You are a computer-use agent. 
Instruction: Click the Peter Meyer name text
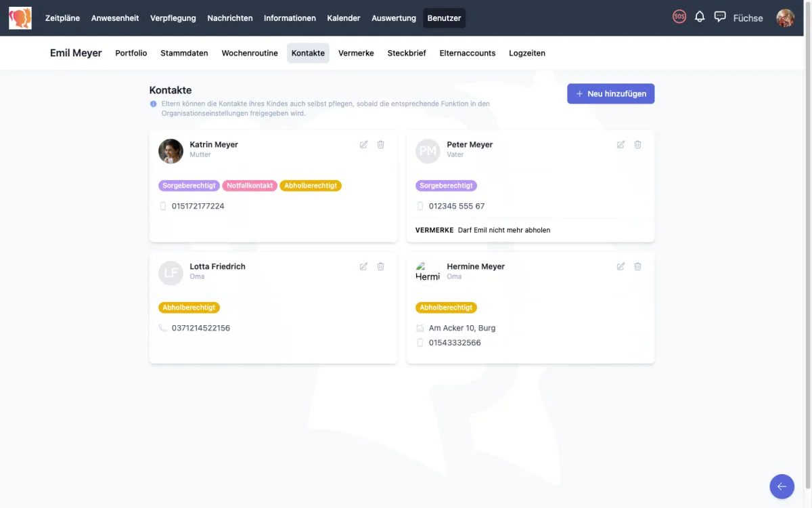click(470, 144)
